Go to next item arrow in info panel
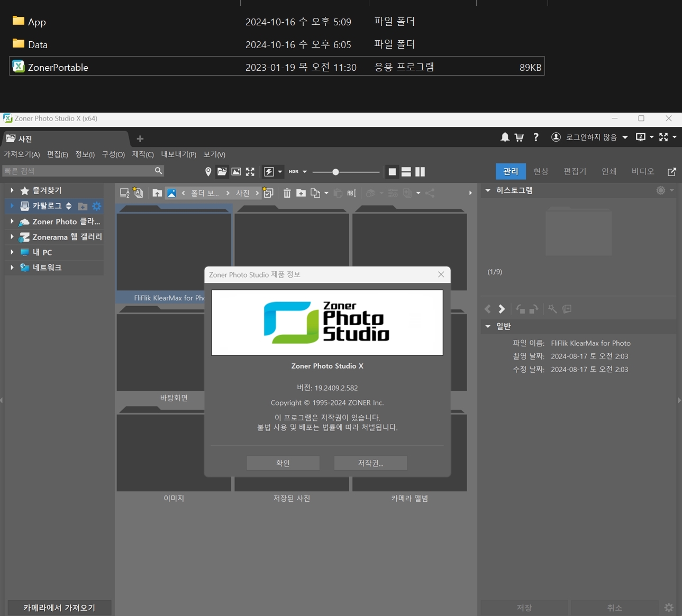The image size is (682, 616). pos(502,309)
